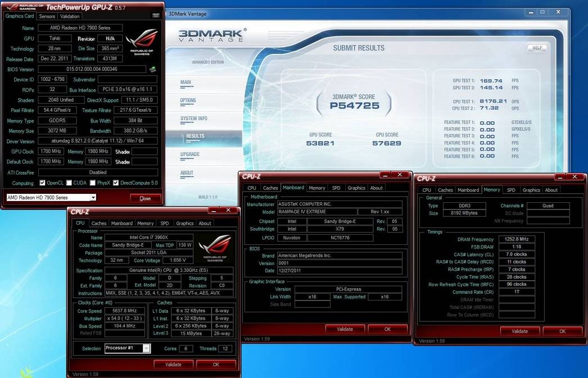
Task: Open the SPD tab in the CPU-Z Memory window
Action: pos(511,190)
